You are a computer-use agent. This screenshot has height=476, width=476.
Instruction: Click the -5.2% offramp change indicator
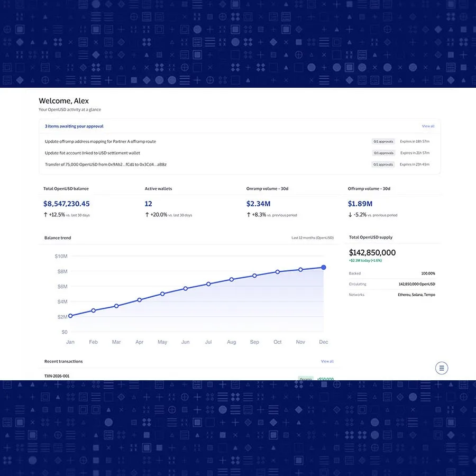pyautogui.click(x=358, y=215)
